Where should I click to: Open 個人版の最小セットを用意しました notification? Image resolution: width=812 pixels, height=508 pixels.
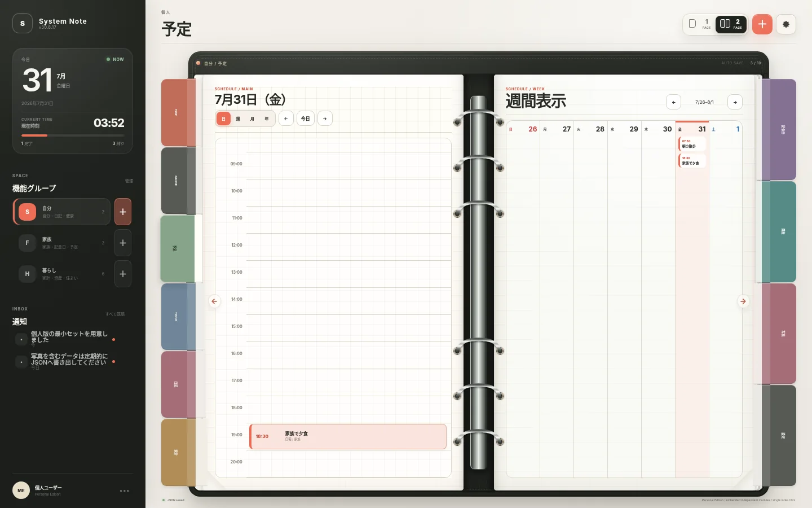click(x=65, y=338)
